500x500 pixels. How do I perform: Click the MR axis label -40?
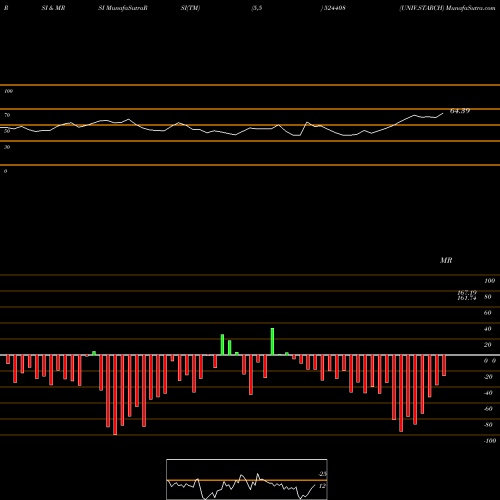(x=488, y=393)
